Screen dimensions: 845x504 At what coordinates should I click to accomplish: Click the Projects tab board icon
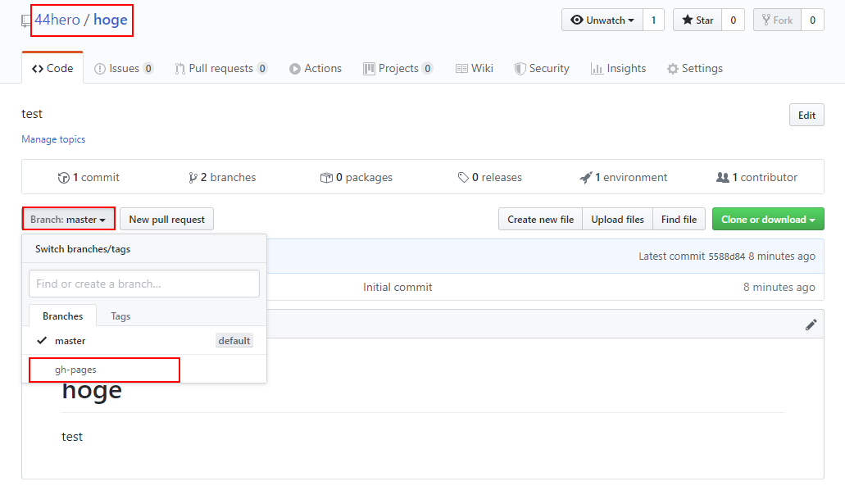click(369, 69)
